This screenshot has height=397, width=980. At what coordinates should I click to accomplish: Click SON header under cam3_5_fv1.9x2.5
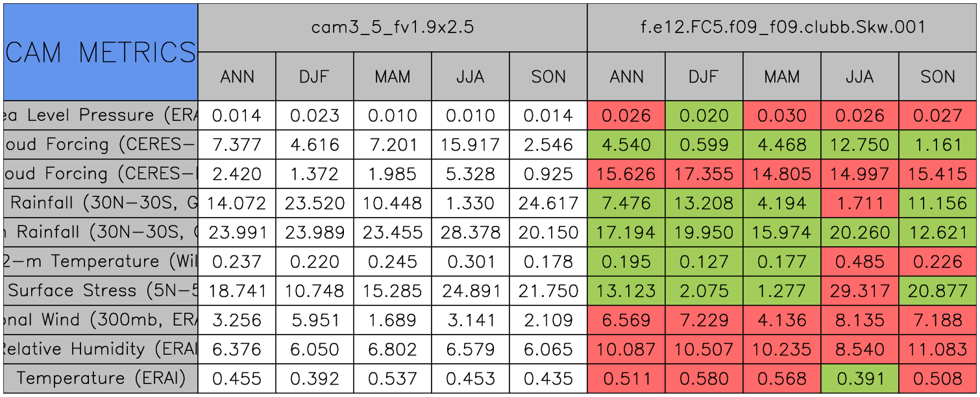(548, 77)
